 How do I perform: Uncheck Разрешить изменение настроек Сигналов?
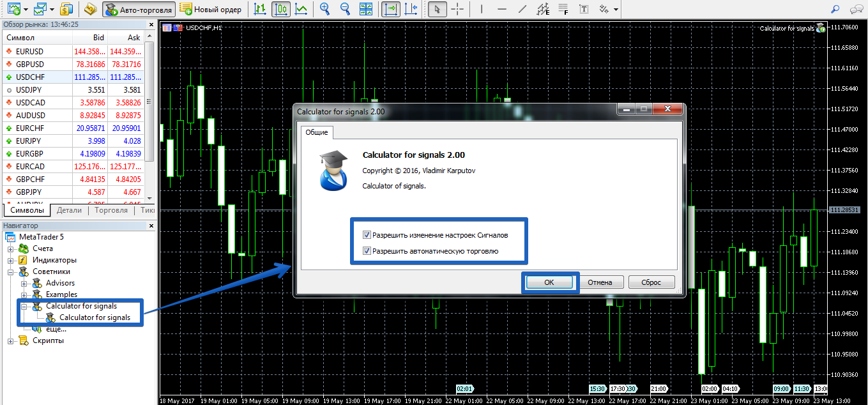pyautogui.click(x=367, y=235)
